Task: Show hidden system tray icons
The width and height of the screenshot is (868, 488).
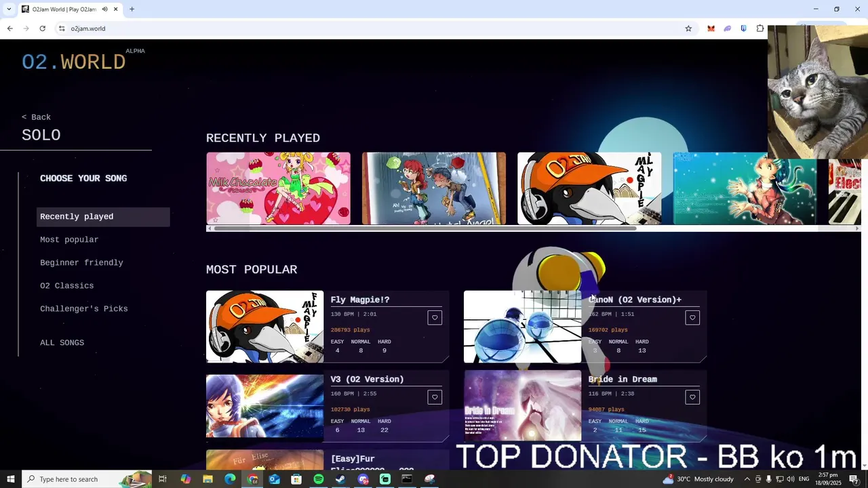Action: pyautogui.click(x=747, y=479)
